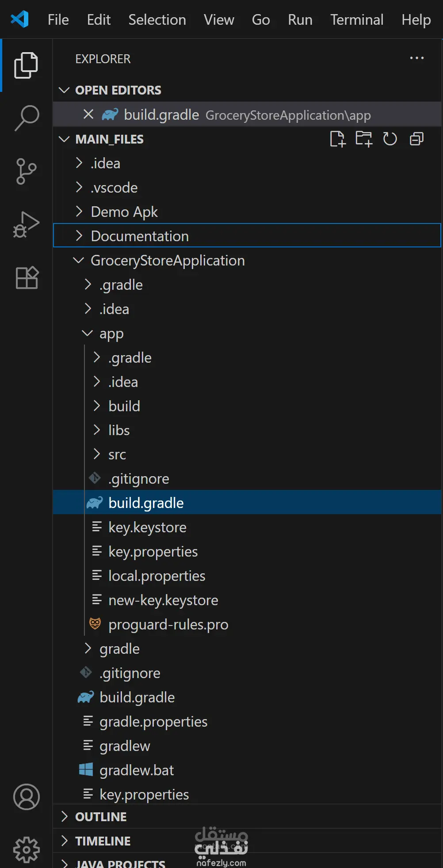Open the proguard-rules.pro file
This screenshot has width=443, height=868.
(168, 625)
